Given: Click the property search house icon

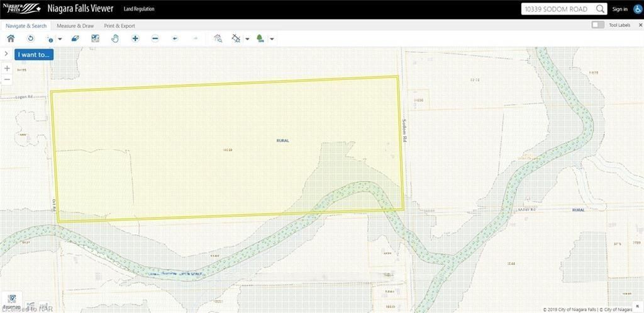Looking at the screenshot, I should (218, 38).
